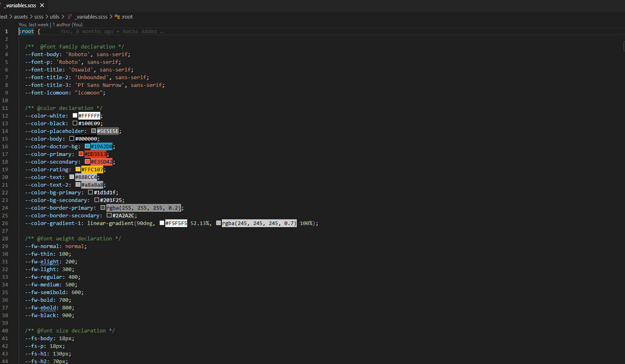
Task: Click line number 26 in the gutter
Action: (x=5, y=223)
